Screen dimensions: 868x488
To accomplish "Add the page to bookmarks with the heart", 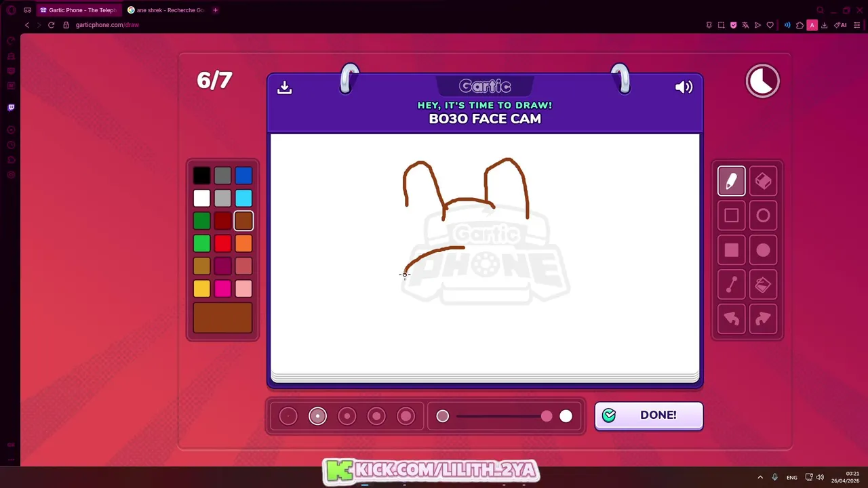I will (770, 25).
